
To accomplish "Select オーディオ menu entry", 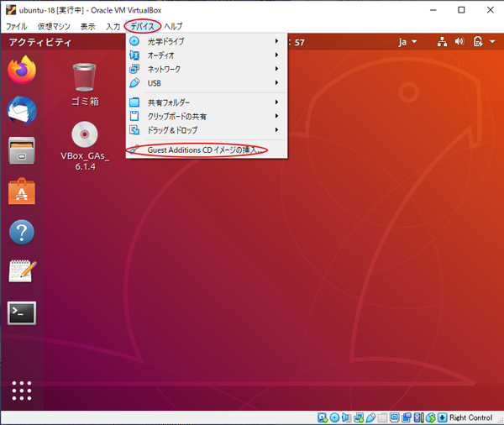I will (207, 55).
